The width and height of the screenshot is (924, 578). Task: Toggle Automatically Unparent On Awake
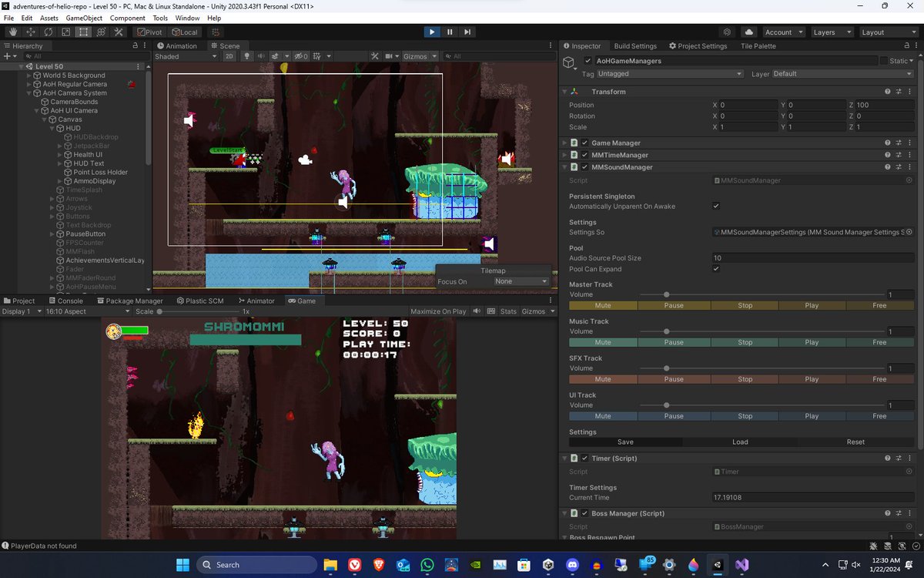tap(716, 206)
